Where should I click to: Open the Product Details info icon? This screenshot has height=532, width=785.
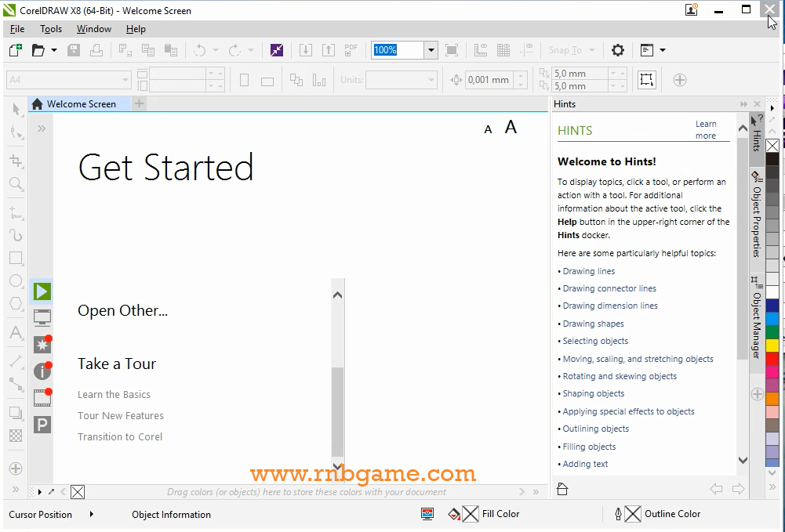(x=42, y=371)
